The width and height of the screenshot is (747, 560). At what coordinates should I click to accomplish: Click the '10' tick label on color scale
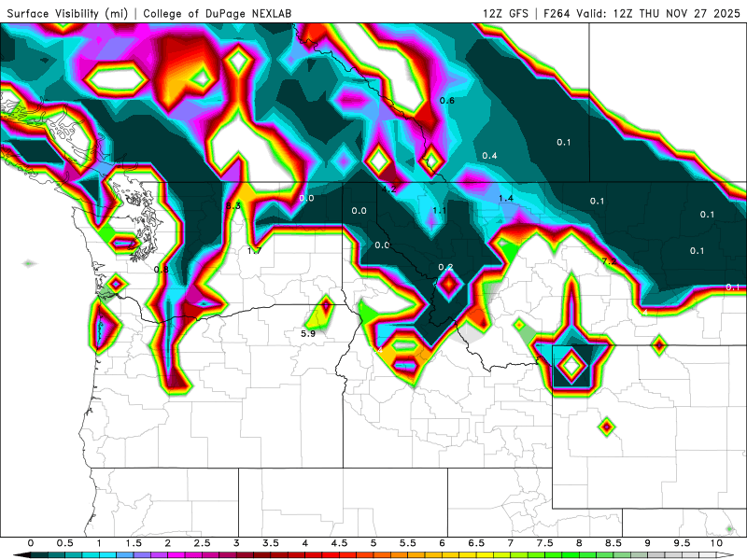coord(716,543)
